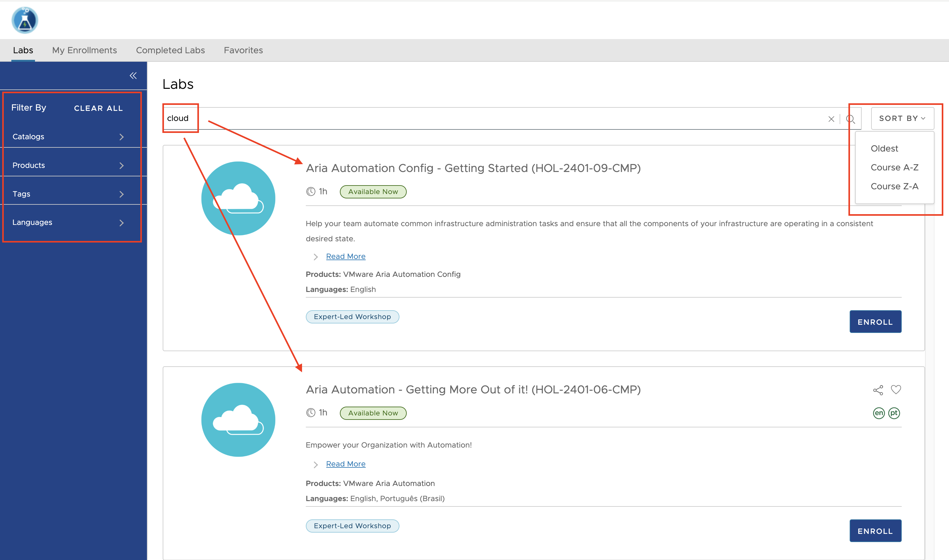Favorite the HOL-2401-06-CMP lab with heart
This screenshot has width=949, height=560.
pos(896,389)
